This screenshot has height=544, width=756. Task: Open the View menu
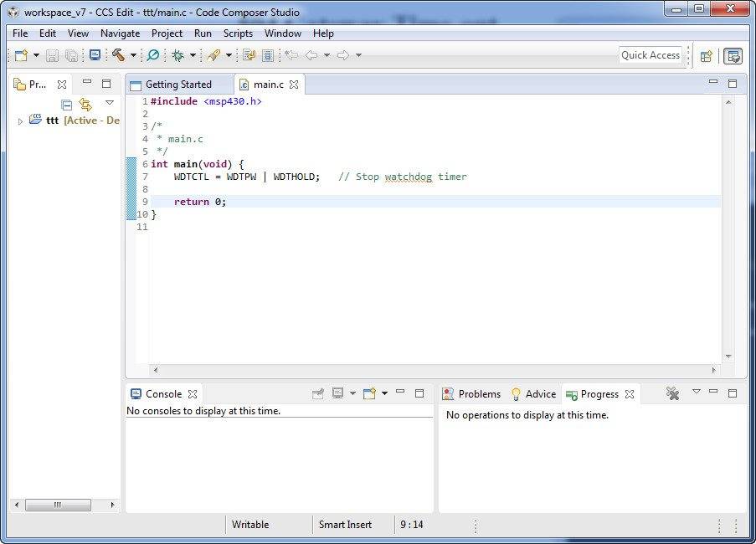[78, 33]
